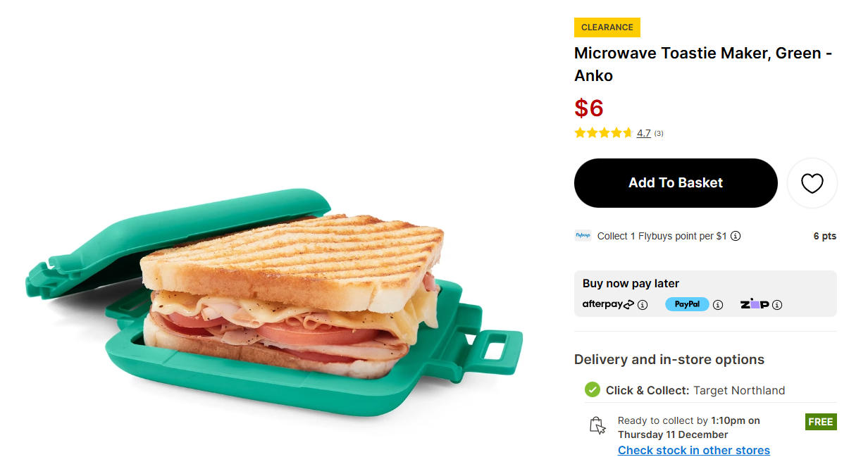This screenshot has width=868, height=469.
Task: Open the review count (3)
Action: coord(659,134)
